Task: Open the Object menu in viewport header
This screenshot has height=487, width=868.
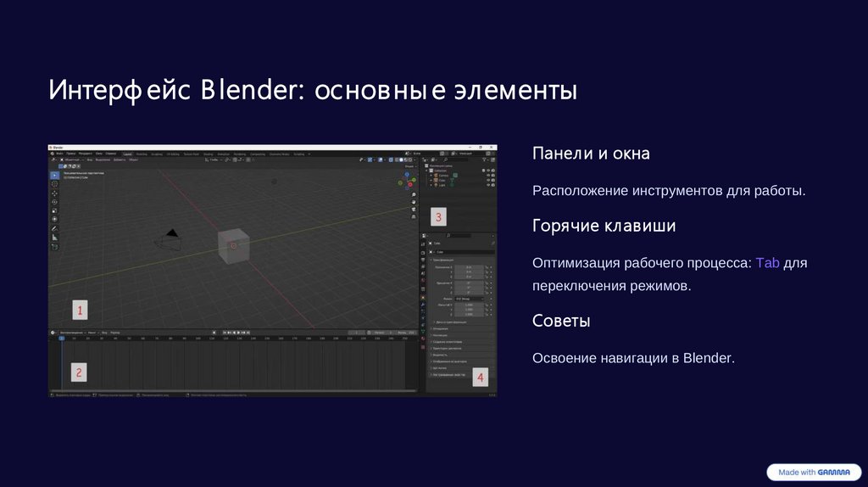Action: (133, 160)
